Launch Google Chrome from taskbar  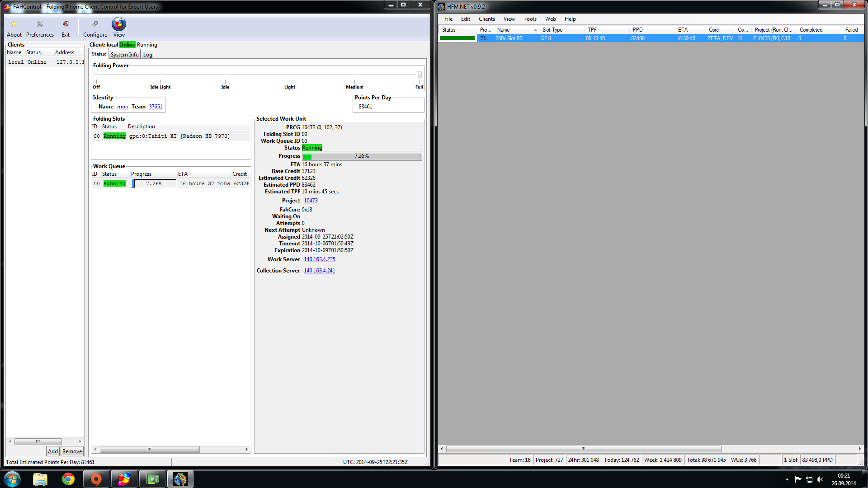68,479
